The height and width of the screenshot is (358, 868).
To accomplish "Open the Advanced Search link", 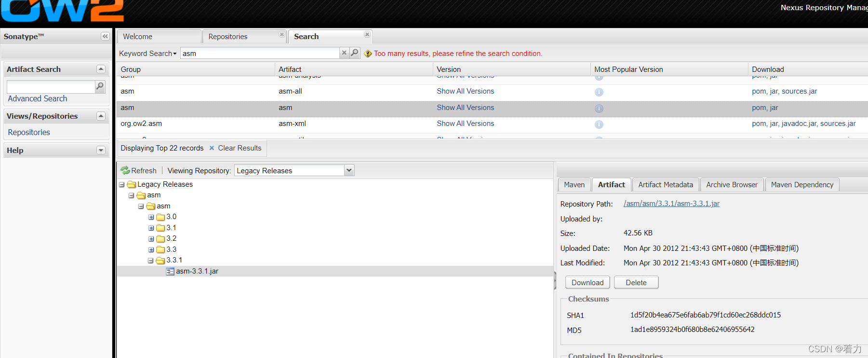I will pos(38,98).
